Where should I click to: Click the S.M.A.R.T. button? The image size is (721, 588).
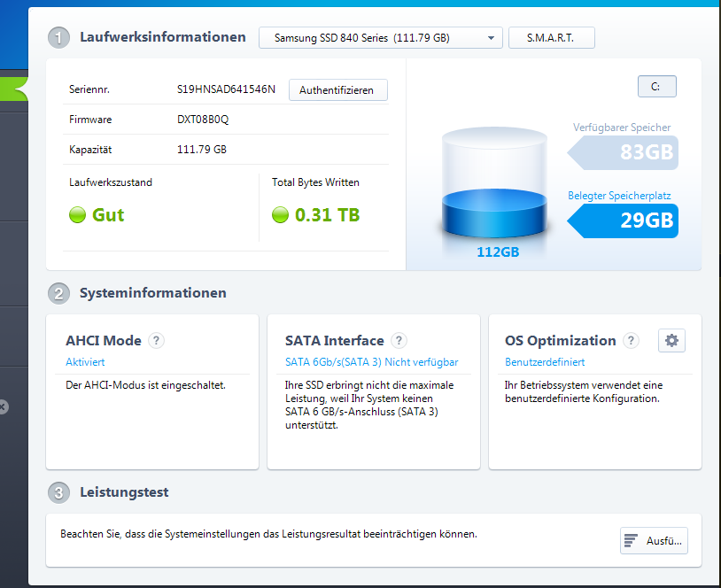click(x=551, y=38)
